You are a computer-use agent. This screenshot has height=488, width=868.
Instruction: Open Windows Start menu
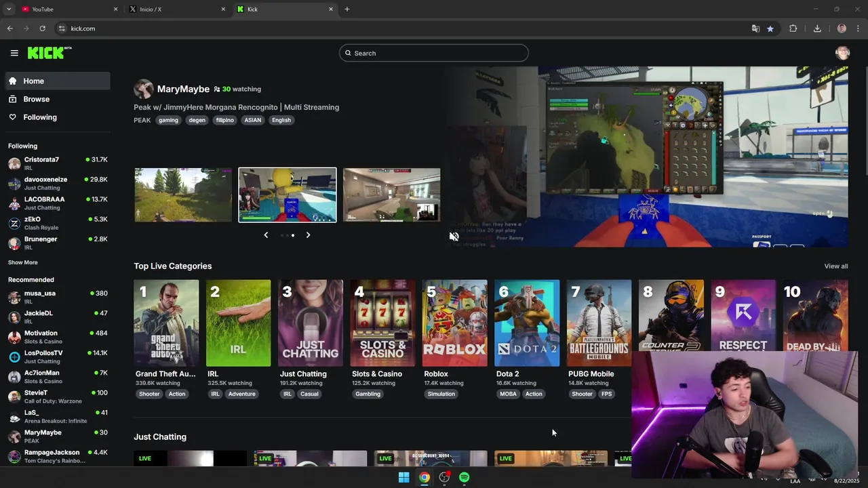pyautogui.click(x=403, y=477)
